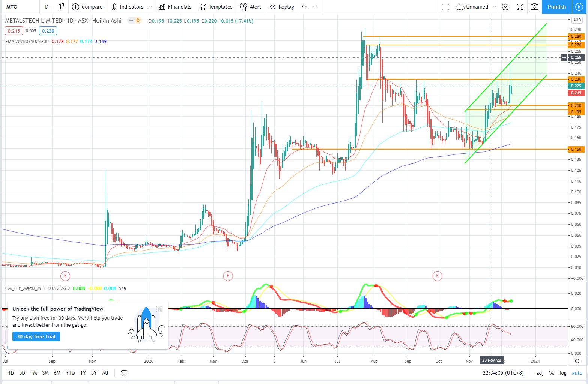Toggle percent scale mode
The height and width of the screenshot is (384, 588).
click(x=551, y=373)
